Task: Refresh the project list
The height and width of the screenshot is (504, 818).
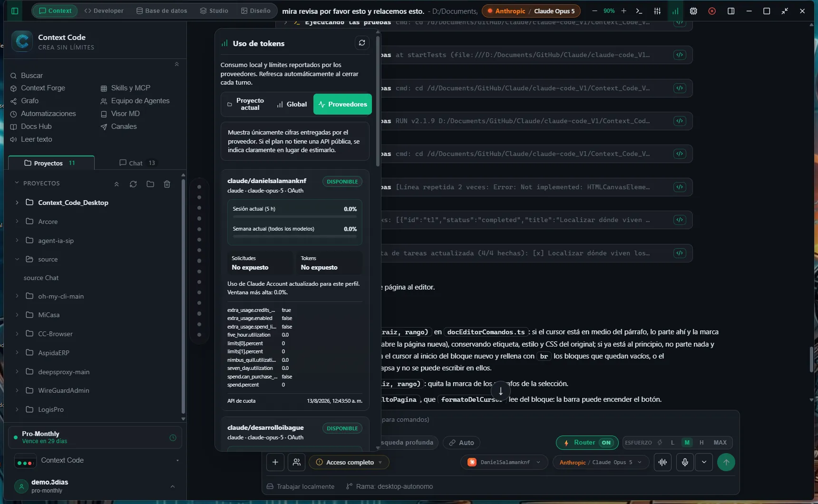Action: tap(133, 184)
